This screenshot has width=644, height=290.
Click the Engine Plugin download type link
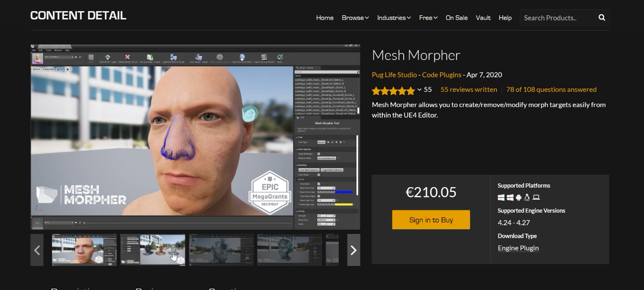coord(518,248)
